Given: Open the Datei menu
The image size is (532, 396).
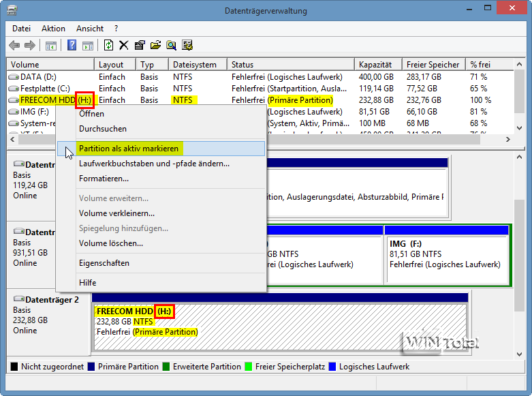Looking at the screenshot, I should (x=22, y=29).
